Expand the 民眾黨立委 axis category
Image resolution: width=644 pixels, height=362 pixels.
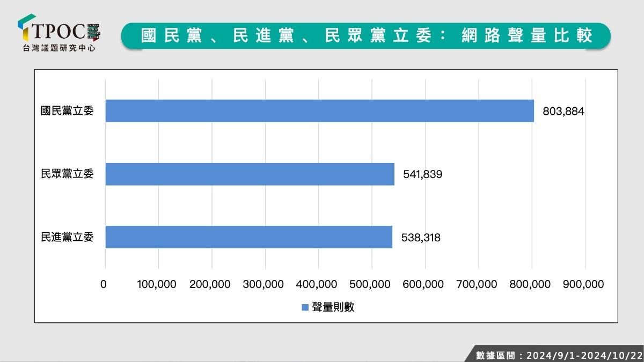[x=66, y=173]
